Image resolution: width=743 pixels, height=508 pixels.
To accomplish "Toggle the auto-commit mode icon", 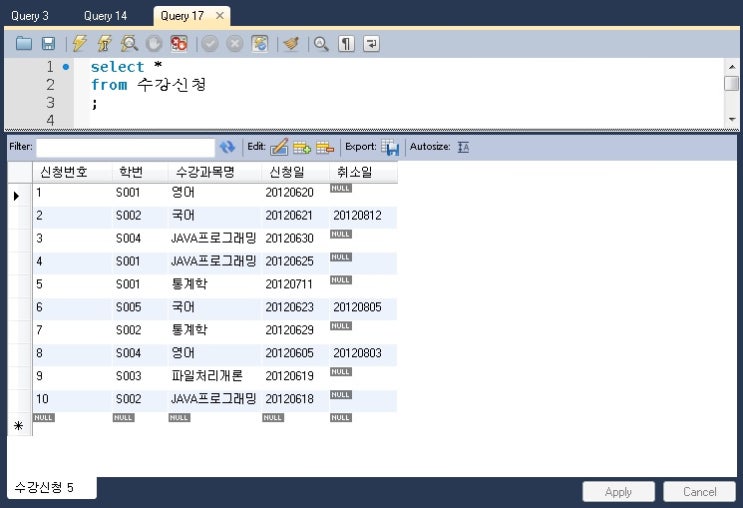I will (260, 44).
